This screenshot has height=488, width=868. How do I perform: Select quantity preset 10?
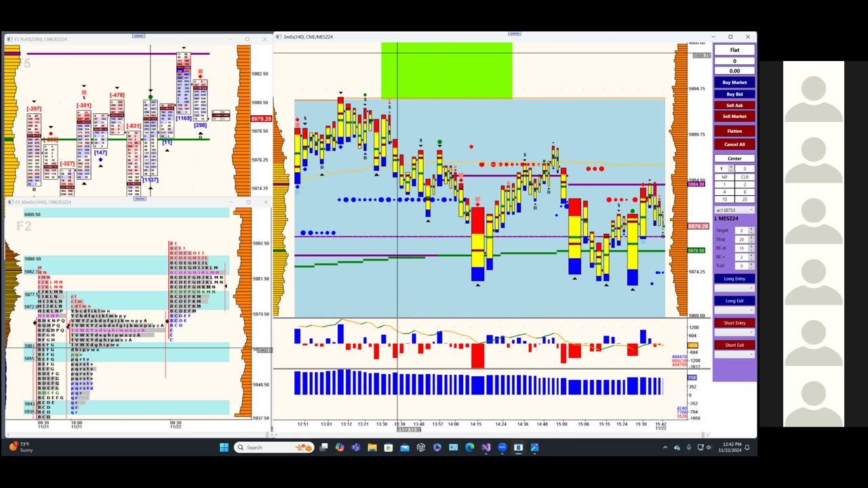pos(724,199)
